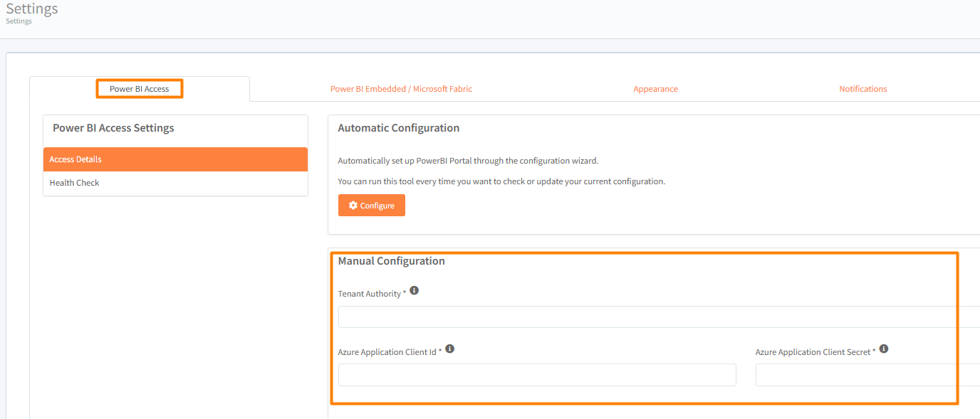Click the Power BI Access Settings panel heading
The image size is (980, 419).
(x=113, y=128)
